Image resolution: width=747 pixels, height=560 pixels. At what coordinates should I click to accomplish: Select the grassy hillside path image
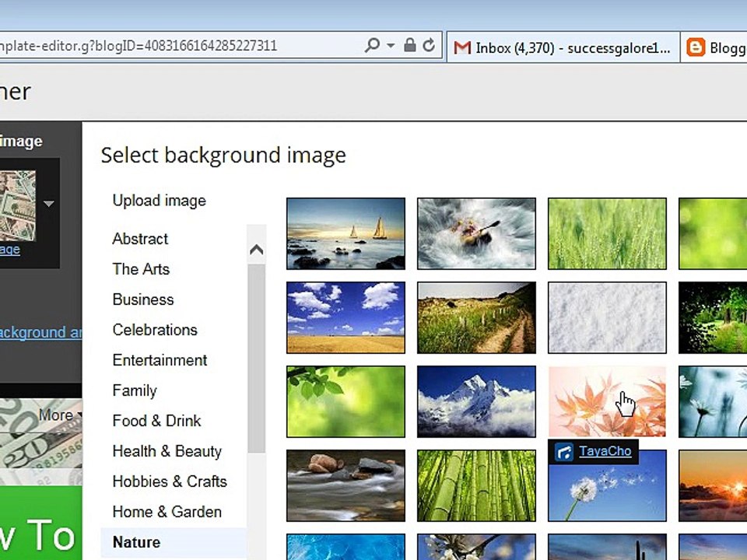[476, 317]
